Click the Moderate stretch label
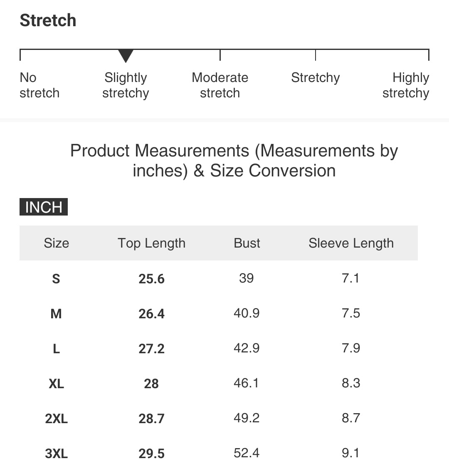This screenshot has width=449, height=476. [x=220, y=85]
